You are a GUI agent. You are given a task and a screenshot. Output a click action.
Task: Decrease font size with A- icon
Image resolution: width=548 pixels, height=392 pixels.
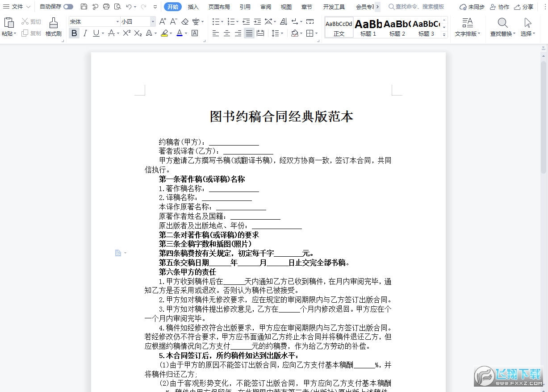174,21
